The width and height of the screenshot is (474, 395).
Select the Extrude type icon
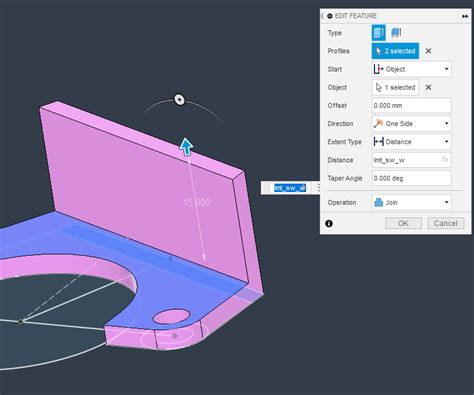(x=379, y=33)
